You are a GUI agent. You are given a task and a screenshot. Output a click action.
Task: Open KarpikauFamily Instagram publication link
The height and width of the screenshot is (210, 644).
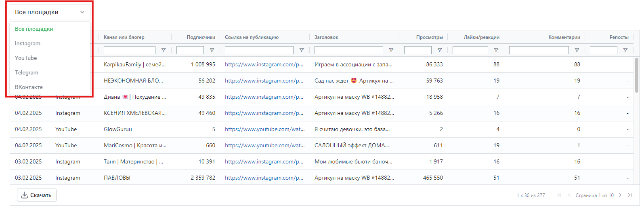(x=264, y=64)
